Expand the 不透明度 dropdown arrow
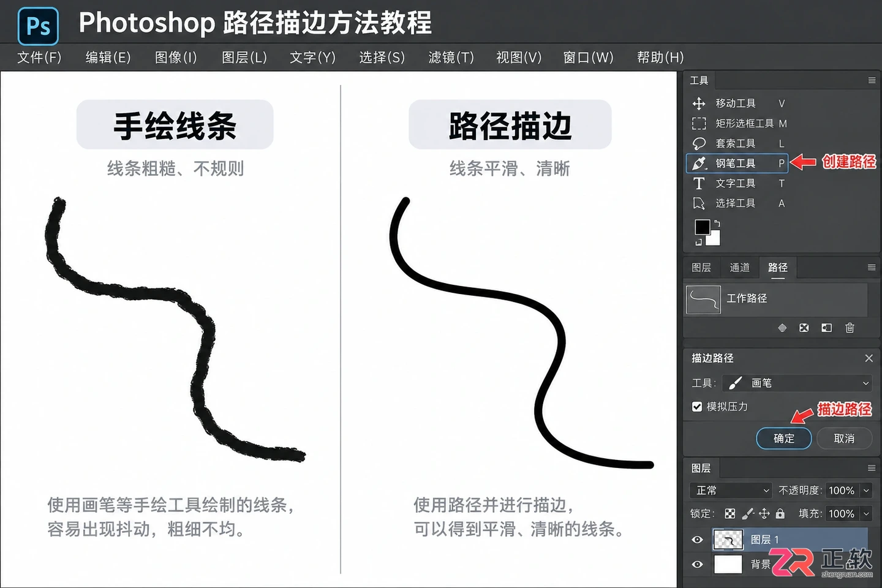The width and height of the screenshot is (882, 588). tap(866, 491)
